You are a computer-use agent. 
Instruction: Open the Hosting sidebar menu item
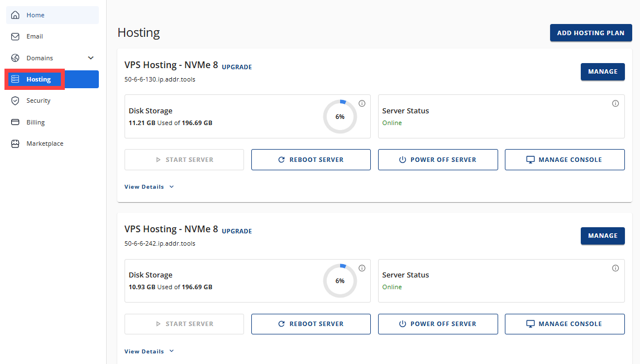coord(39,79)
